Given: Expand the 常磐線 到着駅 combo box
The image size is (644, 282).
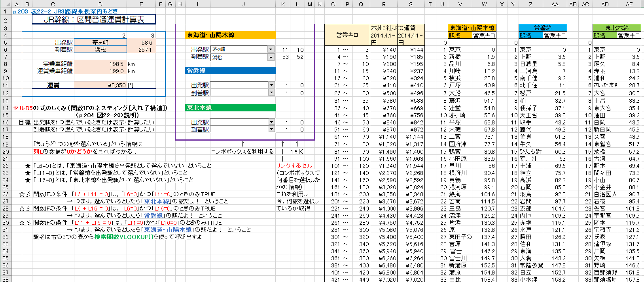Looking at the screenshot, I should [271, 92].
